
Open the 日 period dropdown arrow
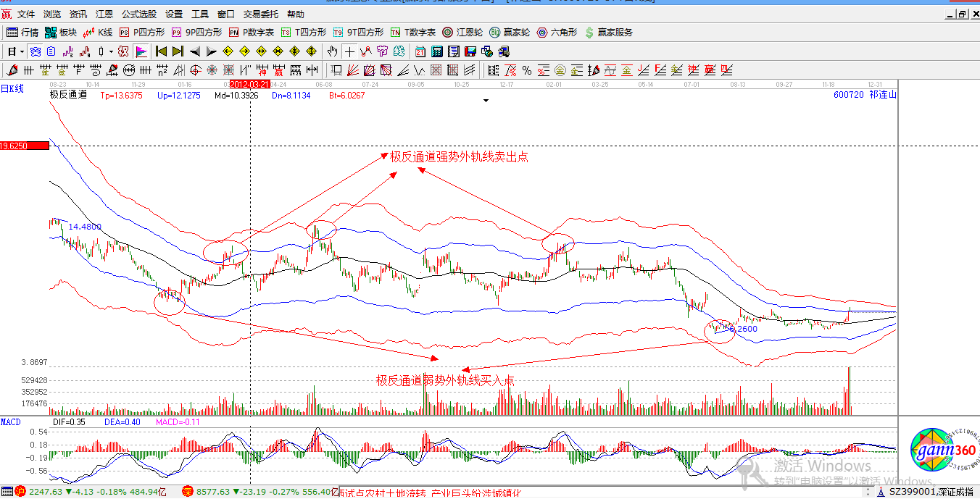[x=22, y=51]
